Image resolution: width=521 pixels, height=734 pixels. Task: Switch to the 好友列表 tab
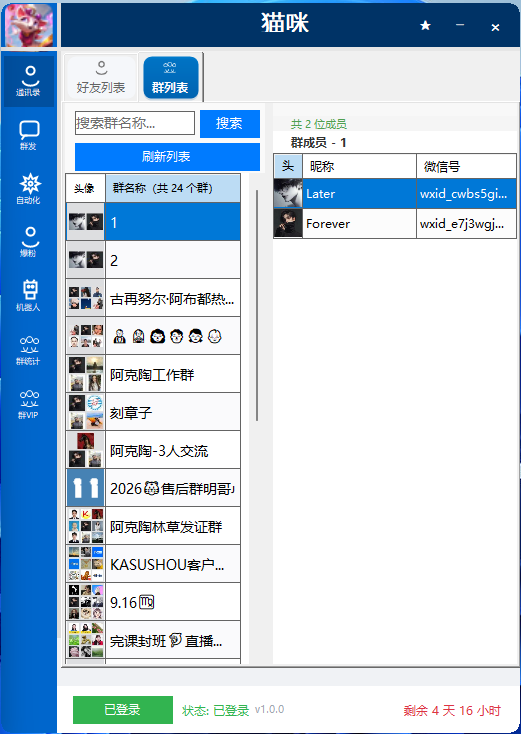(x=101, y=77)
